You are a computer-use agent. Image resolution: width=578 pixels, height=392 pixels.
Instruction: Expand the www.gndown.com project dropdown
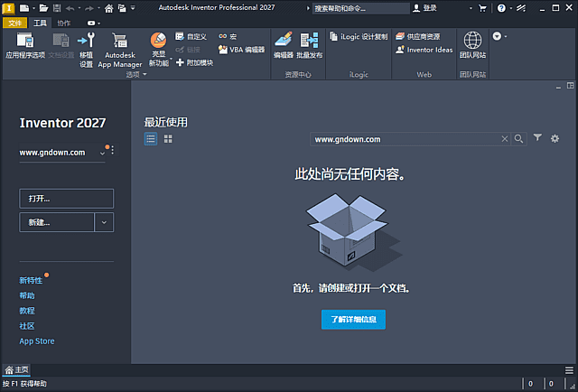coord(102,154)
